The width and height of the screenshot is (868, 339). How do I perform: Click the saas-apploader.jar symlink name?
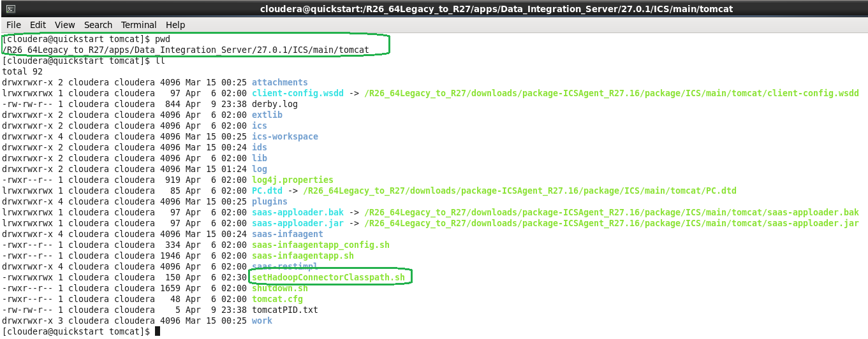(x=298, y=223)
